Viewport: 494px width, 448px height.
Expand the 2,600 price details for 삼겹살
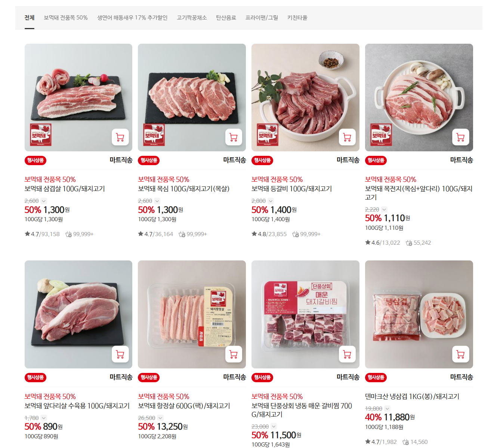click(44, 201)
